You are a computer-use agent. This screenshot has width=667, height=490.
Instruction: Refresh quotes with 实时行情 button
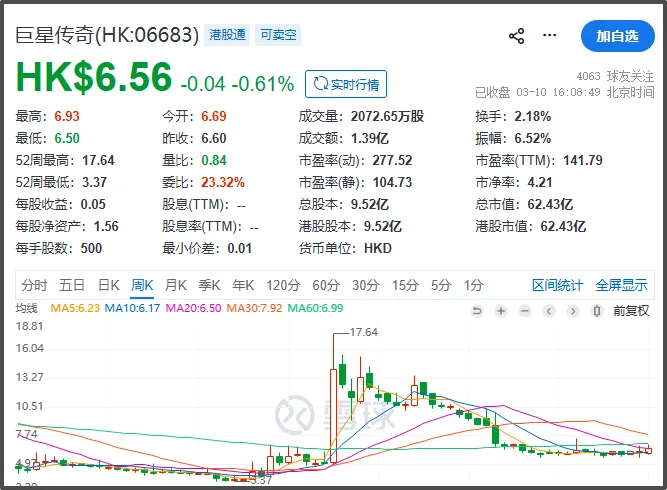(x=346, y=84)
